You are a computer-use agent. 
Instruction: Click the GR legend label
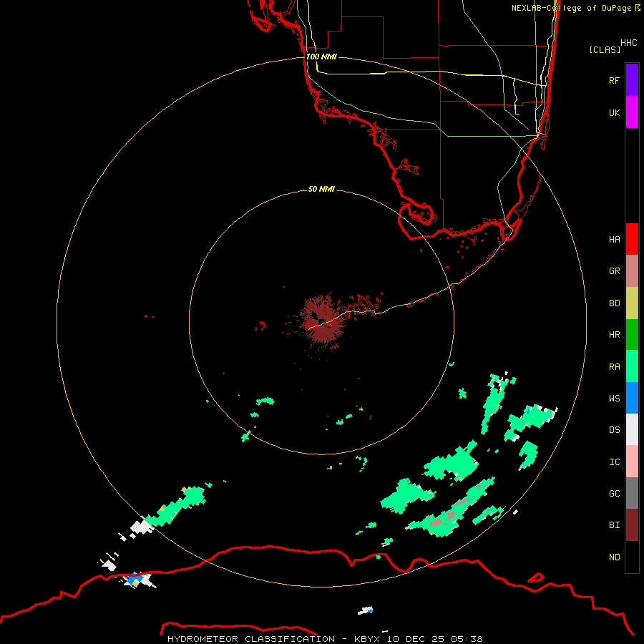[614, 270]
